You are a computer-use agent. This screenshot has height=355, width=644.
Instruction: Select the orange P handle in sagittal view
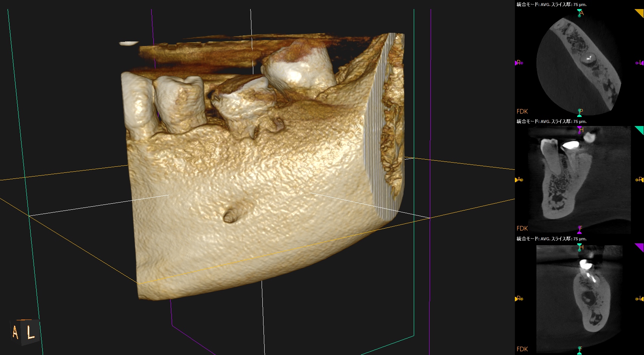click(639, 180)
